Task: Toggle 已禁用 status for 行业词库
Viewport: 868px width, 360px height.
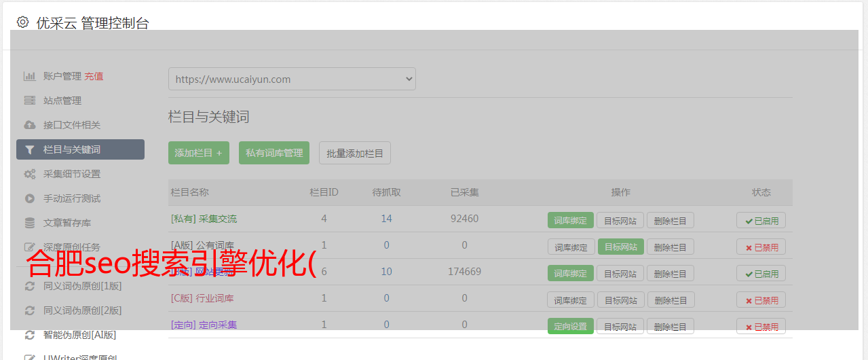Action: pyautogui.click(x=761, y=300)
